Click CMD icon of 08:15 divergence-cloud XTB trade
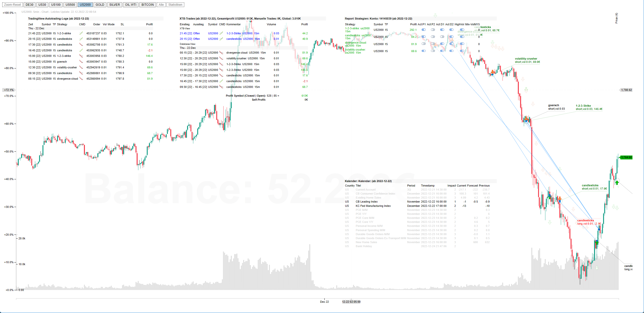 click(221, 53)
